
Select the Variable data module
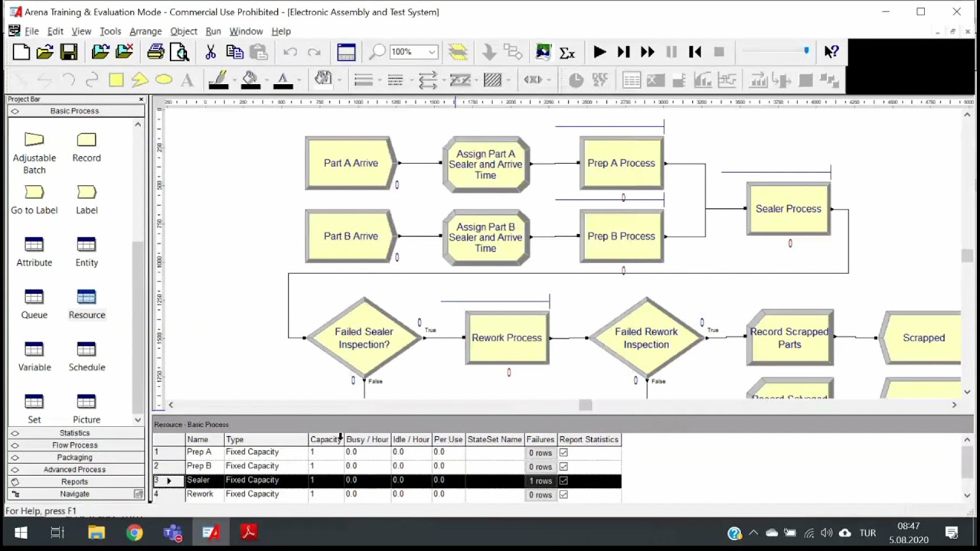pyautogui.click(x=34, y=357)
